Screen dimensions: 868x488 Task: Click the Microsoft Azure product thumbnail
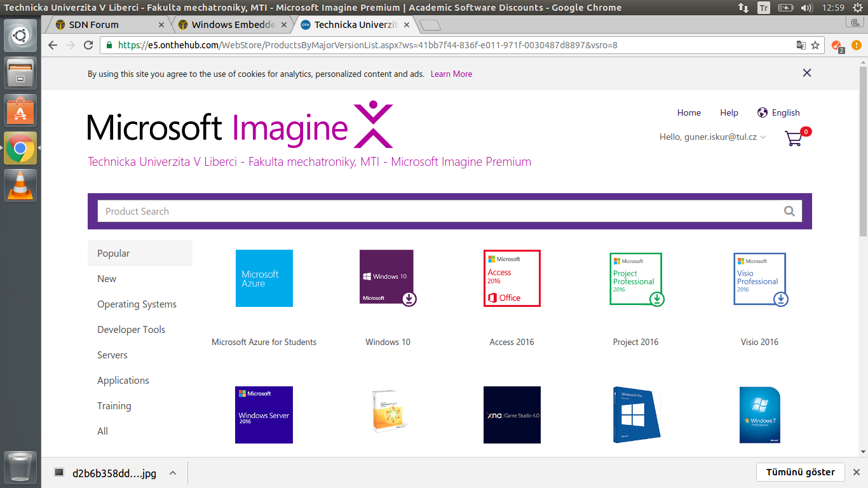click(264, 278)
